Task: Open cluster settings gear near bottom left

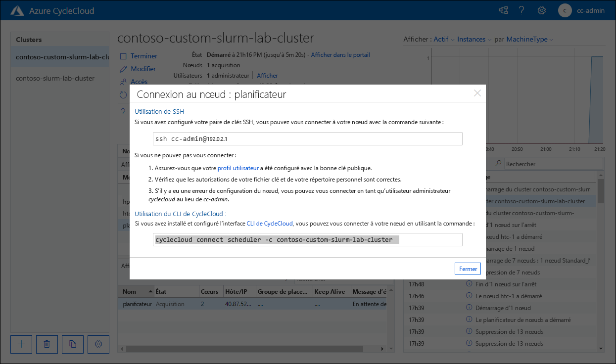Action: (98, 344)
